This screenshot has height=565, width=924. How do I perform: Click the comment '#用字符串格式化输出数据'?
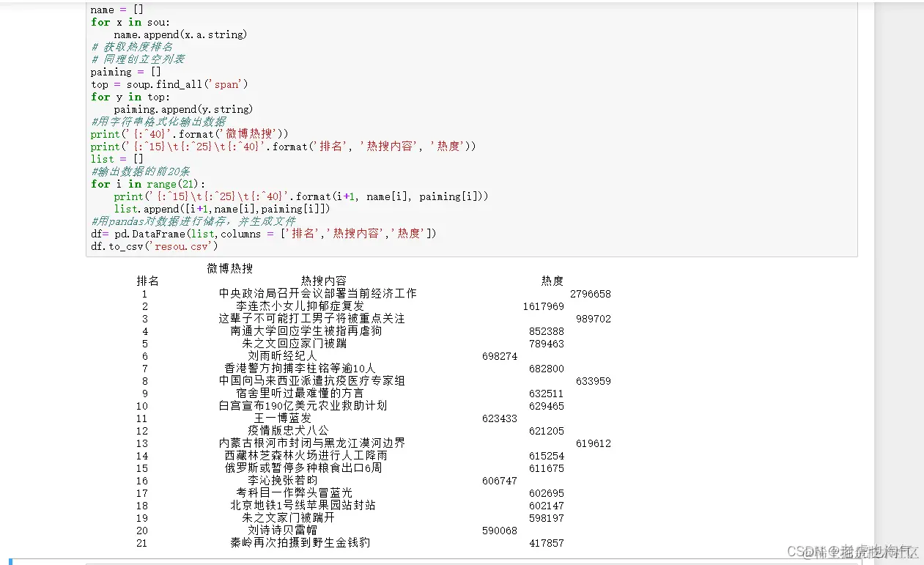coord(158,122)
